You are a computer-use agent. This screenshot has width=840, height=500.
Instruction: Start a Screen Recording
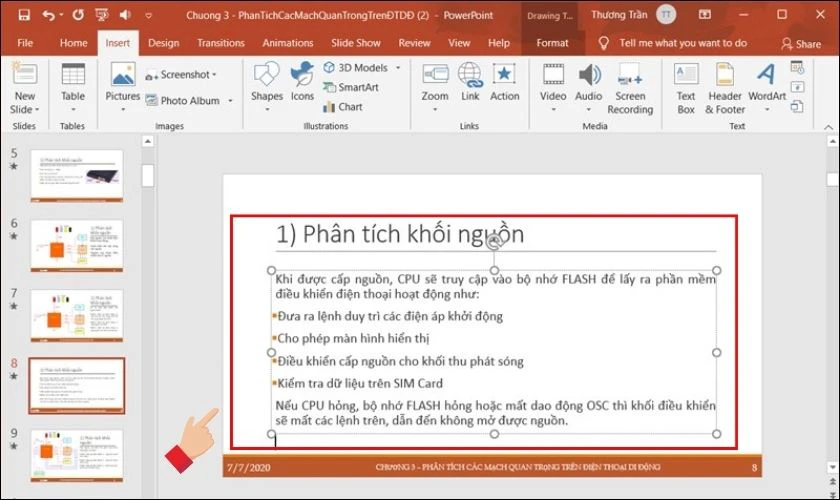click(x=630, y=88)
